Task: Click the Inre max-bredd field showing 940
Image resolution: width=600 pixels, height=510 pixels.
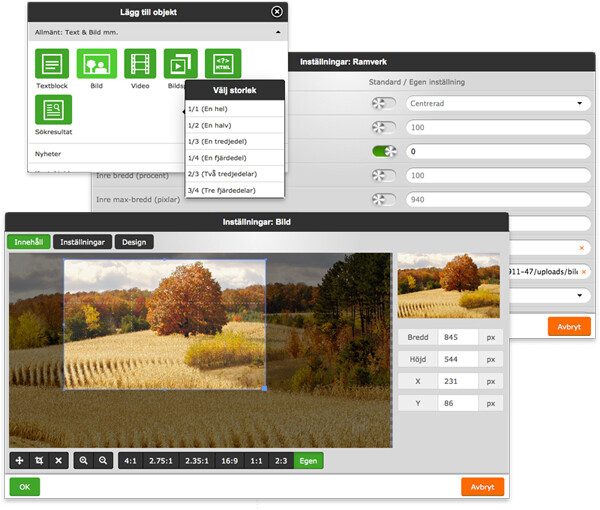Action: click(498, 199)
